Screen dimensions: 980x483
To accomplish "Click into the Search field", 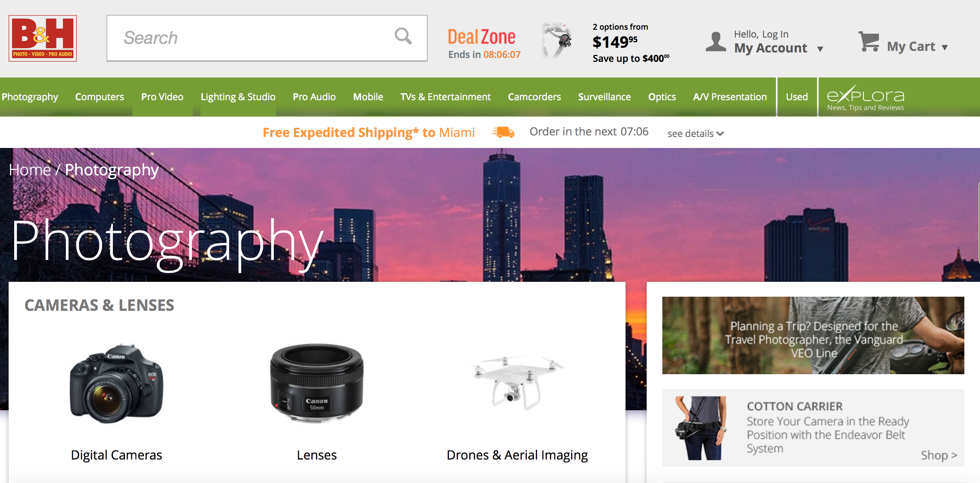I will (251, 38).
